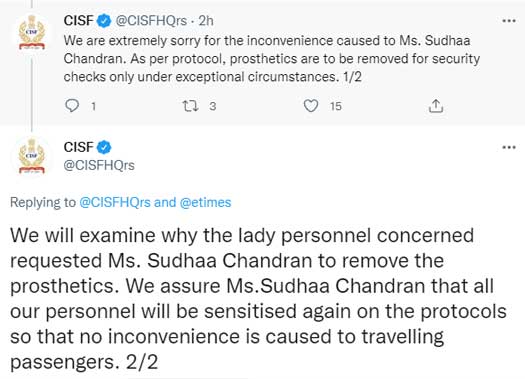Click @etimes in the Replying to line
This screenshot has width=525, height=379.
pos(206,203)
